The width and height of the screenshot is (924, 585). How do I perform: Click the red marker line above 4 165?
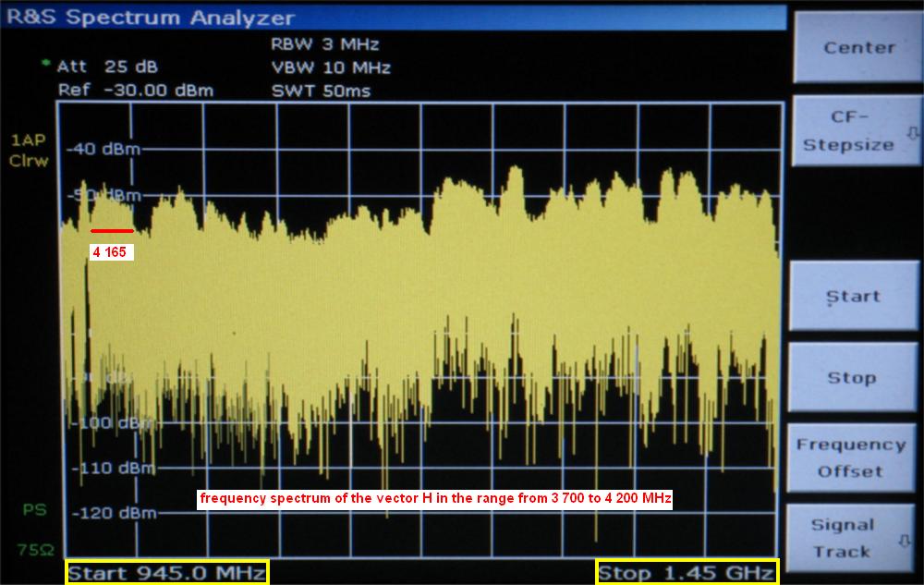point(112,231)
